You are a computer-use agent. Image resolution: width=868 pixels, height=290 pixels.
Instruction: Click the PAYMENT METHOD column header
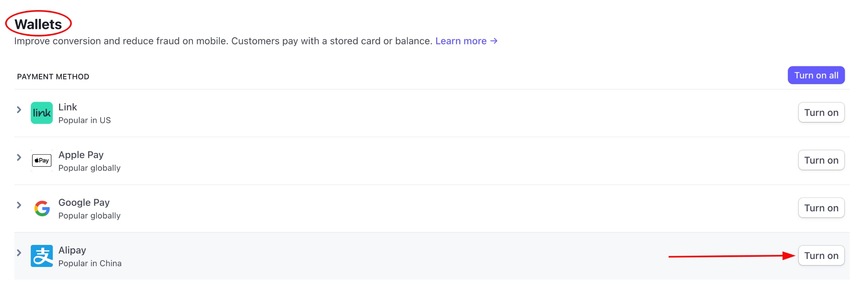coord(53,76)
